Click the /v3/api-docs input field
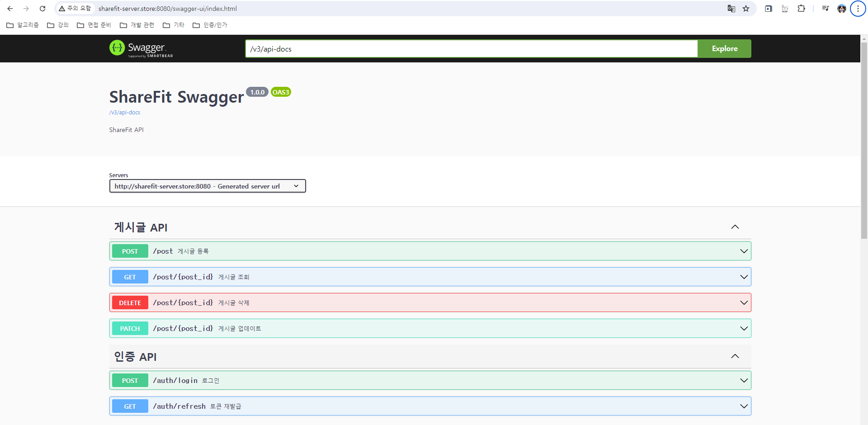 tap(472, 49)
